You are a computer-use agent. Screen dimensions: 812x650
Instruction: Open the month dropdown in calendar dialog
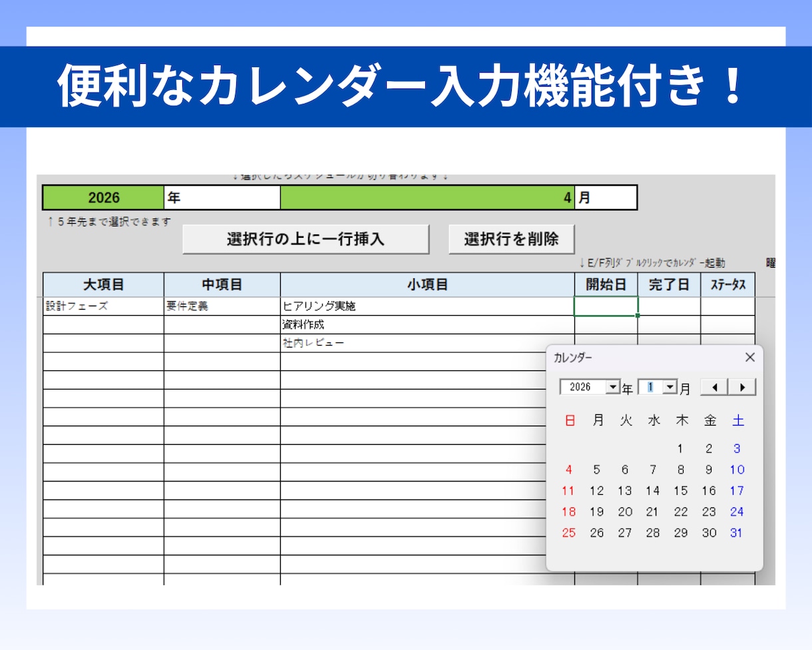pyautogui.click(x=670, y=387)
